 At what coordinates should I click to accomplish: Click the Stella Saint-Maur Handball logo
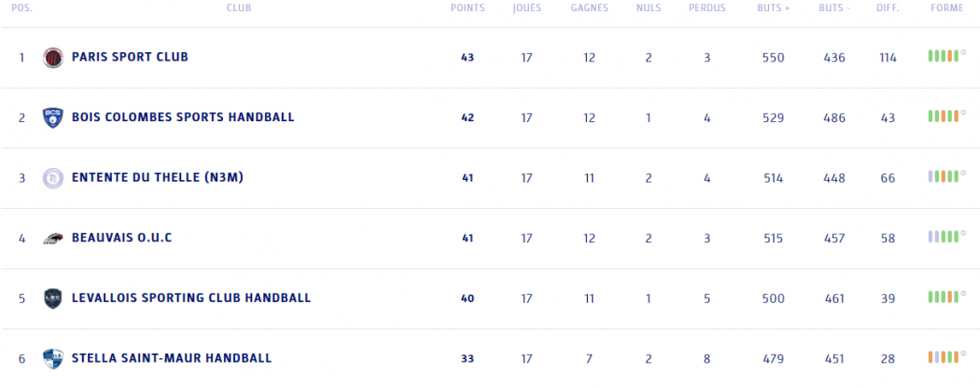coord(53,358)
